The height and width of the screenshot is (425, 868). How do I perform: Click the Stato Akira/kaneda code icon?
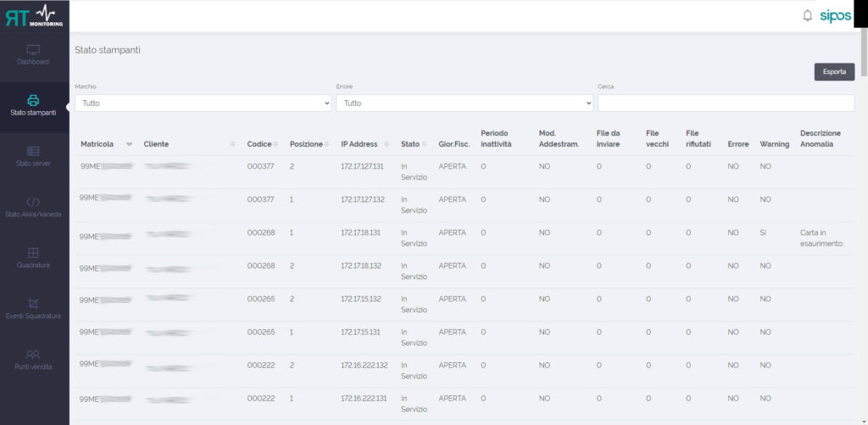[x=33, y=202]
